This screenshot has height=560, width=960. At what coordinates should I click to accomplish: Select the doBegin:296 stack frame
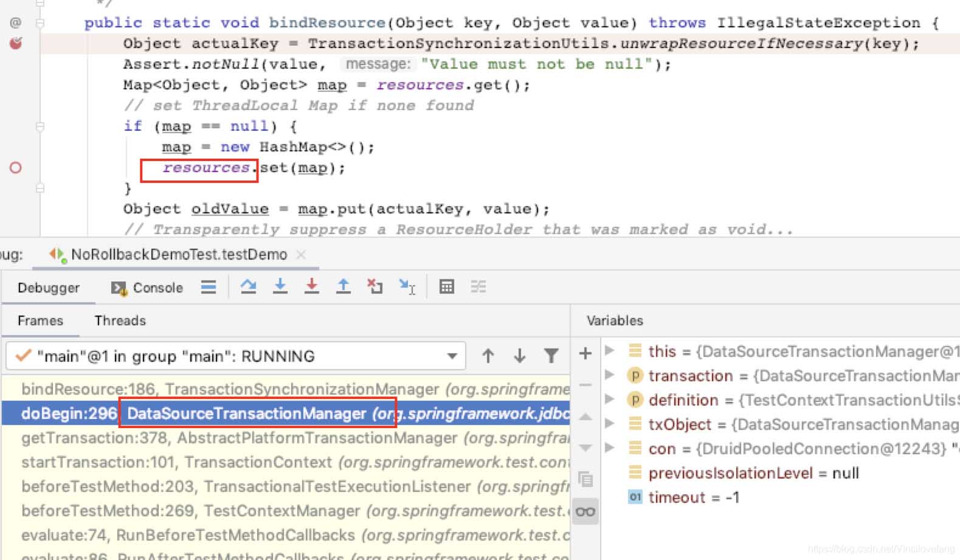pos(286,413)
